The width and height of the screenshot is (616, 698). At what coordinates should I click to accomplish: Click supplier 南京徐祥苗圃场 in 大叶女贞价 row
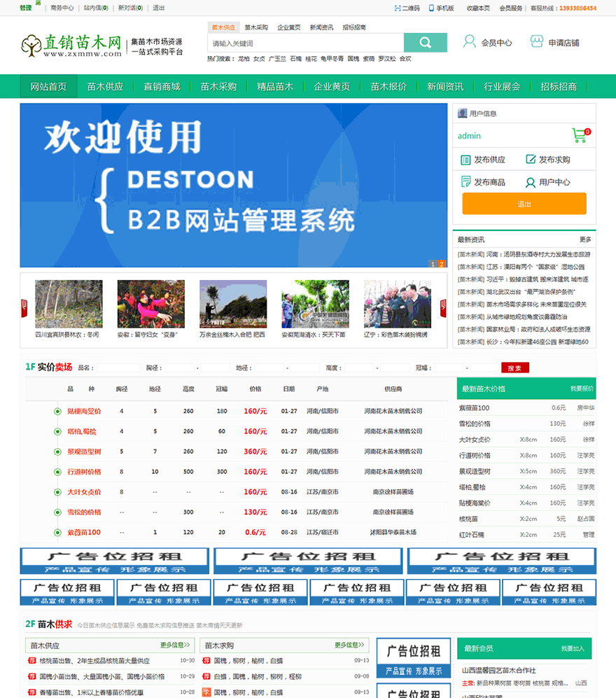click(393, 492)
